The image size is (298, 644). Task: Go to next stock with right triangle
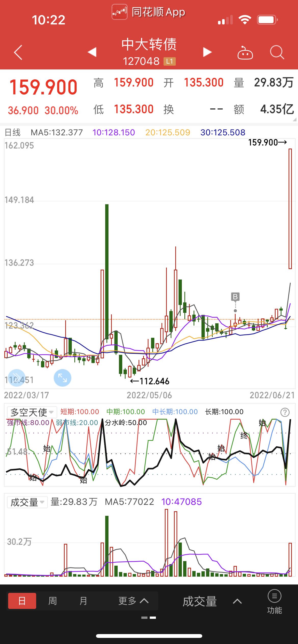(x=207, y=52)
